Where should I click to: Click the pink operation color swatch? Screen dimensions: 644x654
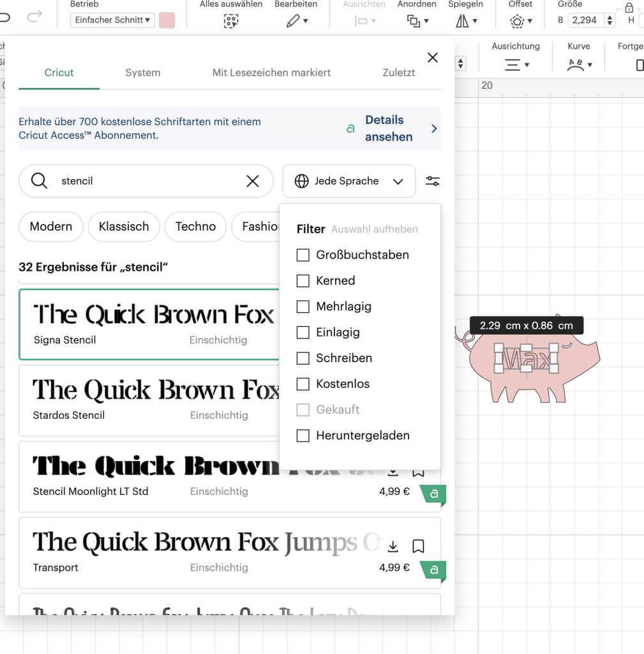click(167, 20)
